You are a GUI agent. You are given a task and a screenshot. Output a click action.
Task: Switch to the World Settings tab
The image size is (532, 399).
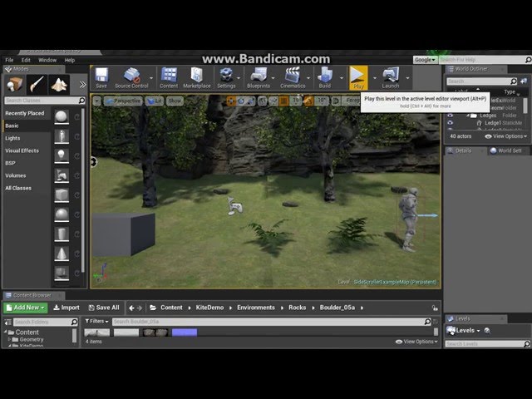coord(509,150)
